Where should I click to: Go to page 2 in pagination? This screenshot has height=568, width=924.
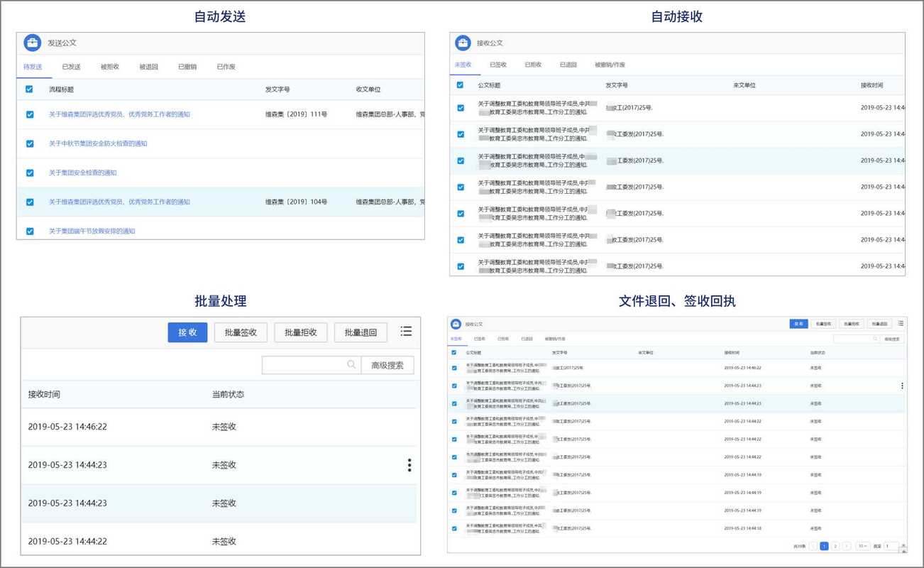coord(835,546)
